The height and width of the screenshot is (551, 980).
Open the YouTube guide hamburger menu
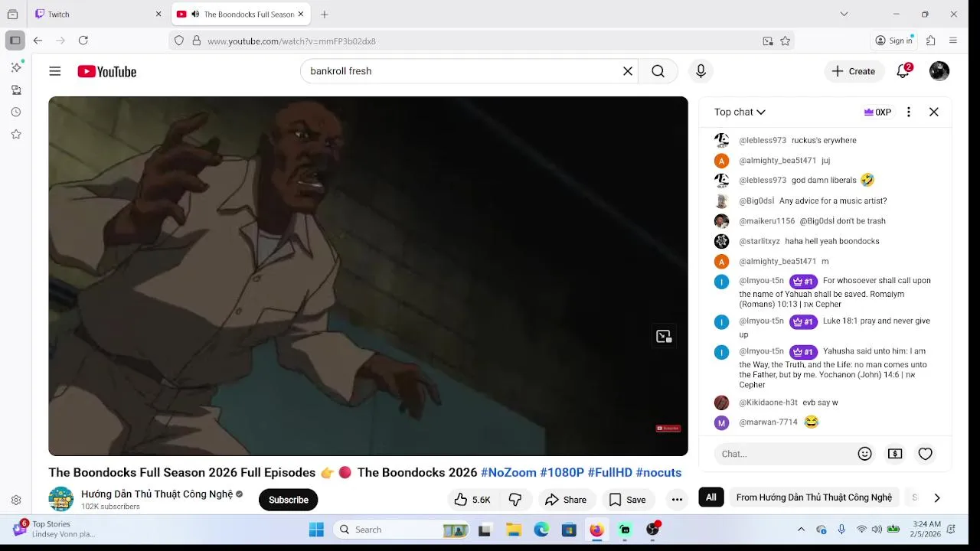point(55,71)
